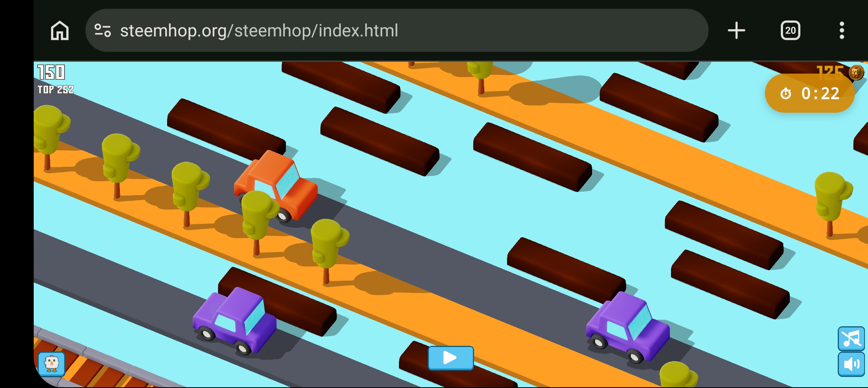Open the chicken character select button

coord(51,363)
